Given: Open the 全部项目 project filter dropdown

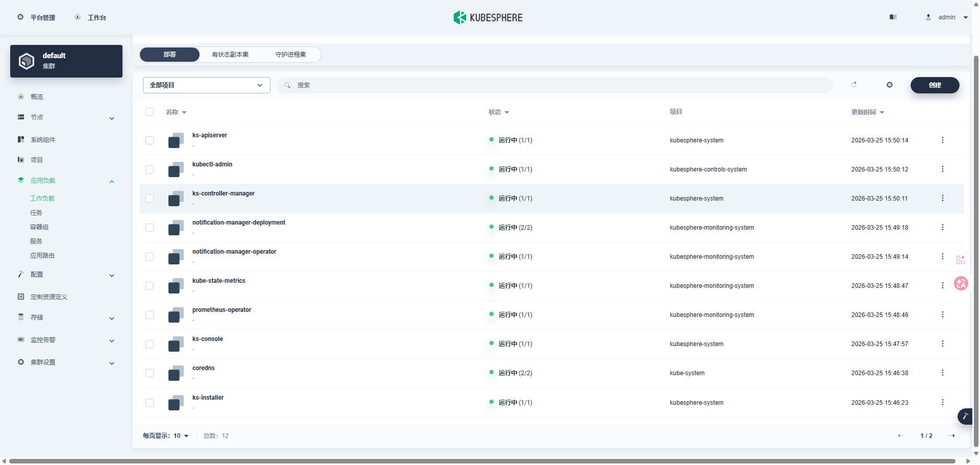Looking at the screenshot, I should (x=207, y=85).
